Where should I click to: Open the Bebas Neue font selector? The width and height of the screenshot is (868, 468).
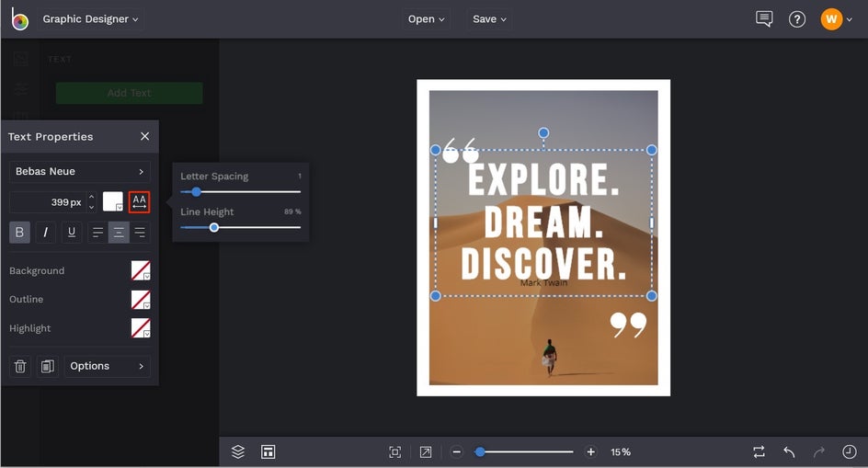80,172
